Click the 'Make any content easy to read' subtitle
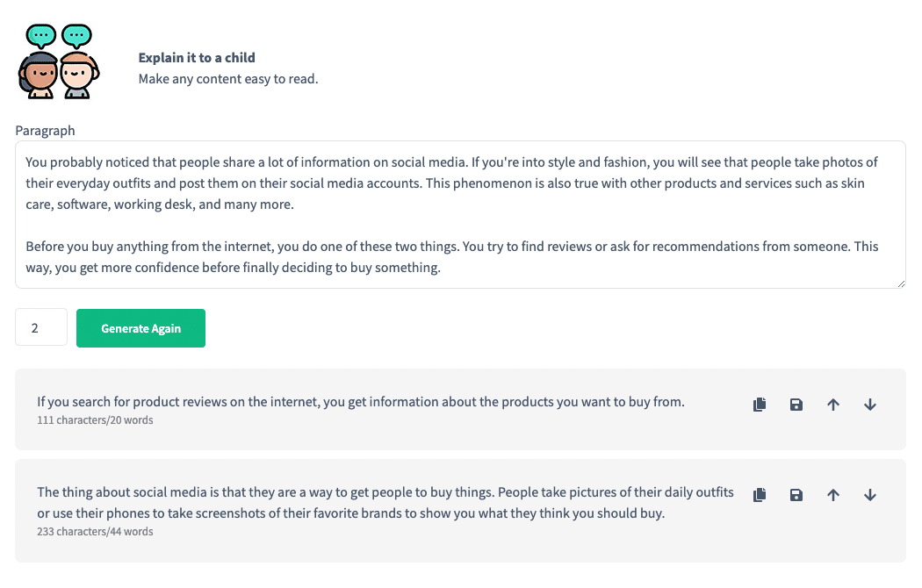Viewport: 922px width, 588px height. (x=228, y=79)
